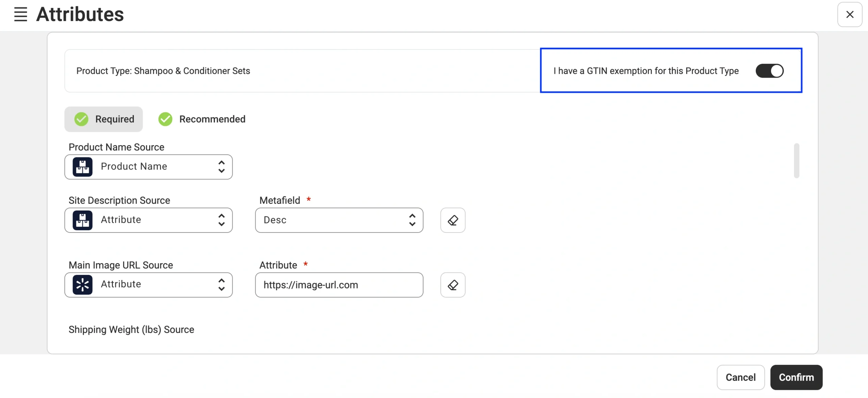Open the hamburger menu icon
The height and width of the screenshot is (398, 868).
20,14
